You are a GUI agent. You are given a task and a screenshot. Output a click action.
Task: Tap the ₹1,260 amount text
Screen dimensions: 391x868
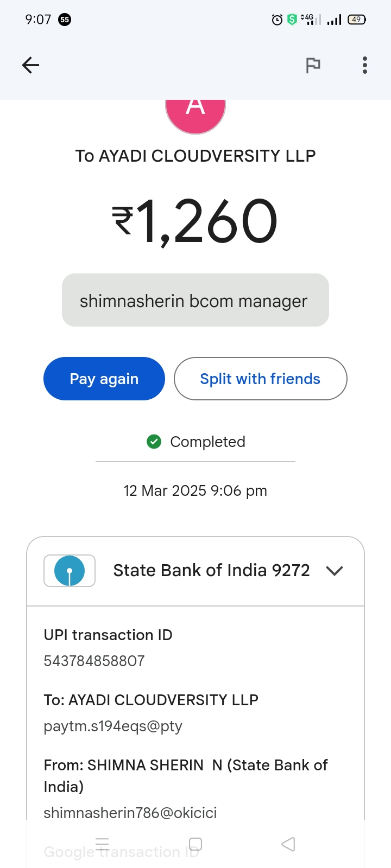coord(195,221)
